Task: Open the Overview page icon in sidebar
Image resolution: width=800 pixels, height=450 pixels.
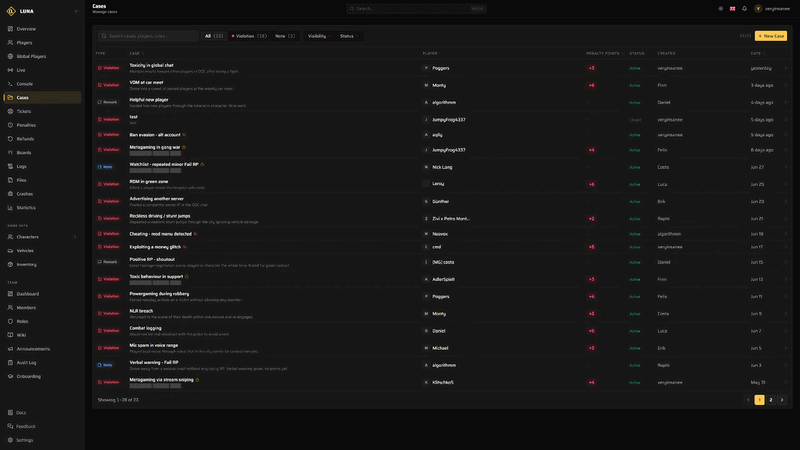Action: pos(10,29)
